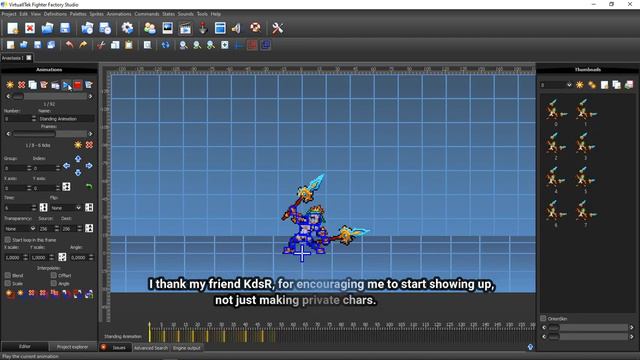Add new animation with the sun icon in Animations panel
This screenshot has width=640, height=360.
(x=10, y=85)
